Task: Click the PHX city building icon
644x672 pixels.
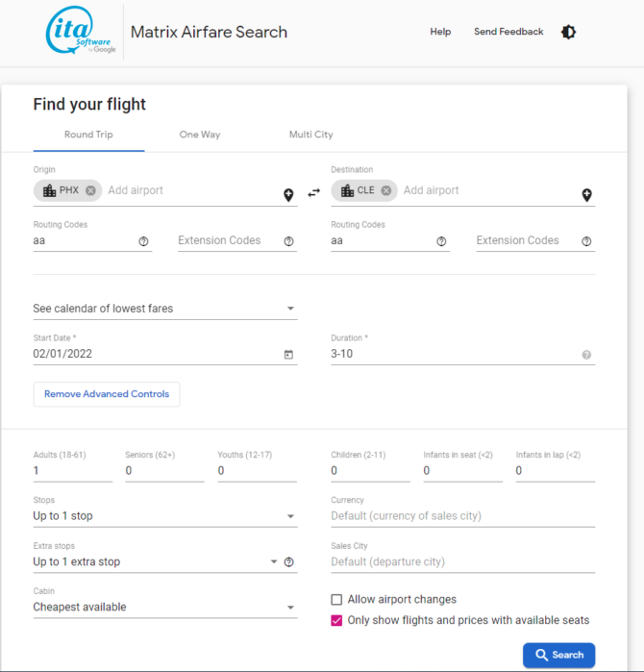Action: click(50, 190)
